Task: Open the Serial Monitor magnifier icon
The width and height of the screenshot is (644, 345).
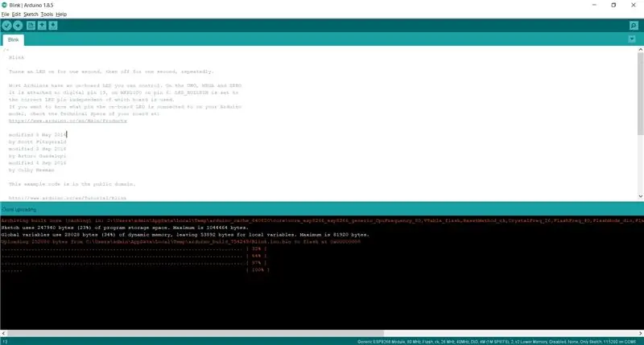Action: tap(634, 26)
